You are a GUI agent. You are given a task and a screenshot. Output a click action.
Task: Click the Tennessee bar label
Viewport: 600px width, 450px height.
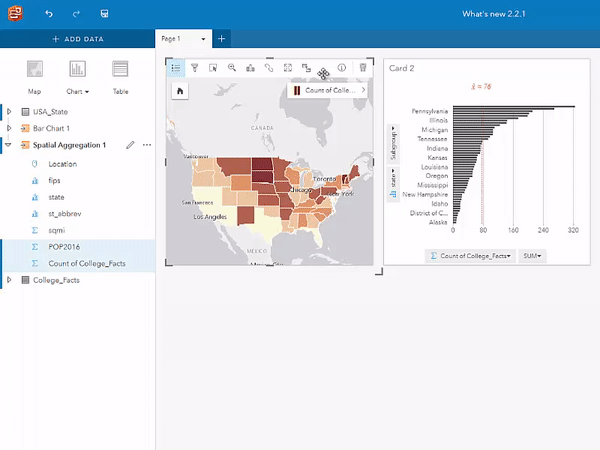[432, 139]
